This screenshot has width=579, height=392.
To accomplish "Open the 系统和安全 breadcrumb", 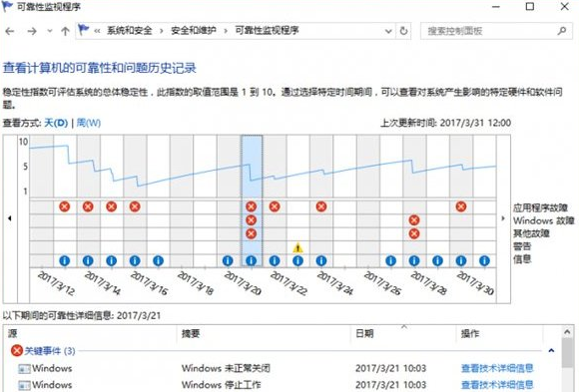I will coord(129,31).
